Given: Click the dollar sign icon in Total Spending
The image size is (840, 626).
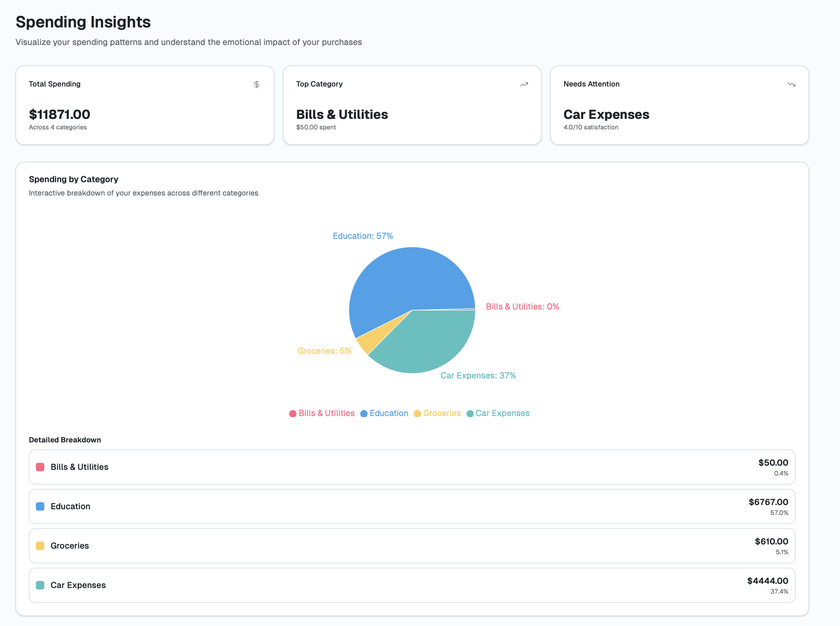Looking at the screenshot, I should pyautogui.click(x=257, y=84).
